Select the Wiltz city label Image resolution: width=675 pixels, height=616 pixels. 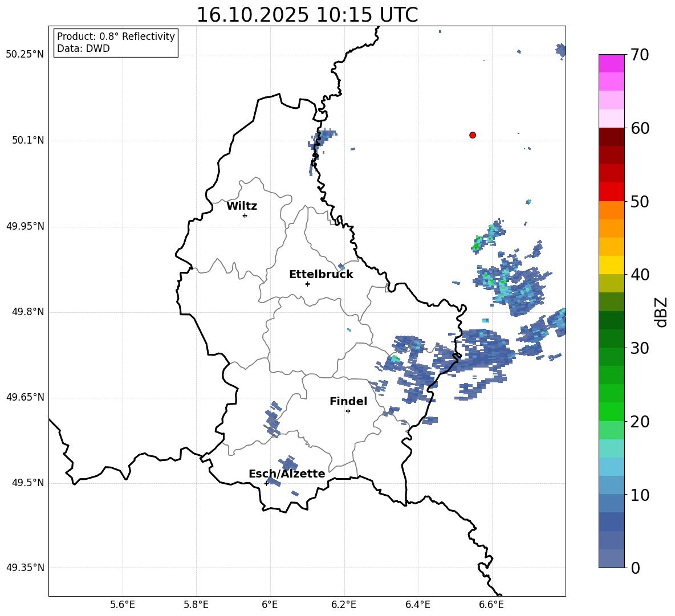pyautogui.click(x=242, y=206)
